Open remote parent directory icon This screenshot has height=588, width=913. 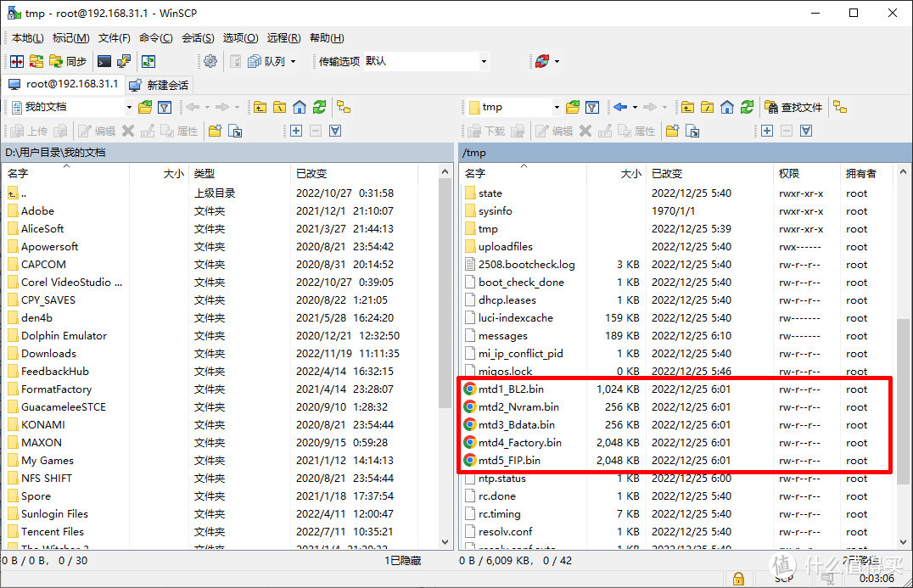click(686, 107)
